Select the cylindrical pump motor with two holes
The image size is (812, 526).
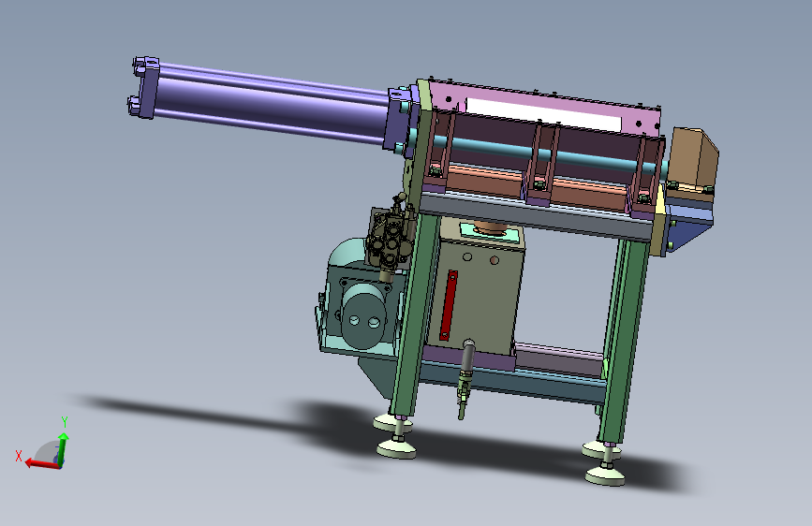tap(363, 314)
